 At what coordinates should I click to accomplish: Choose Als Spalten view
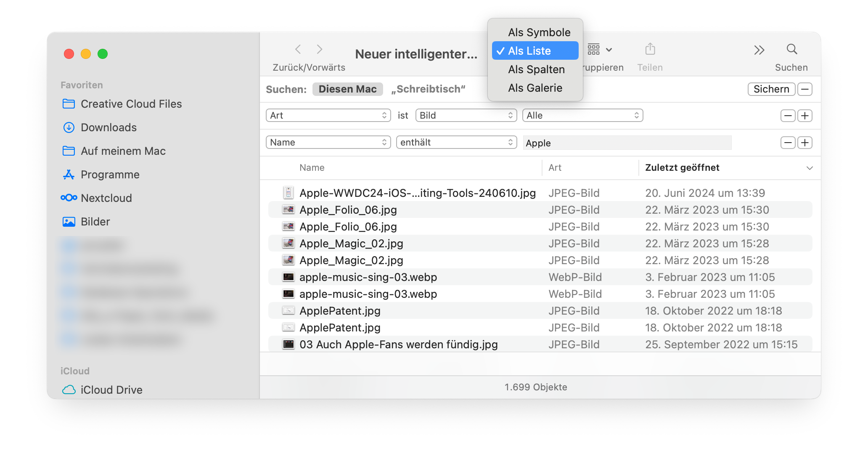535,69
